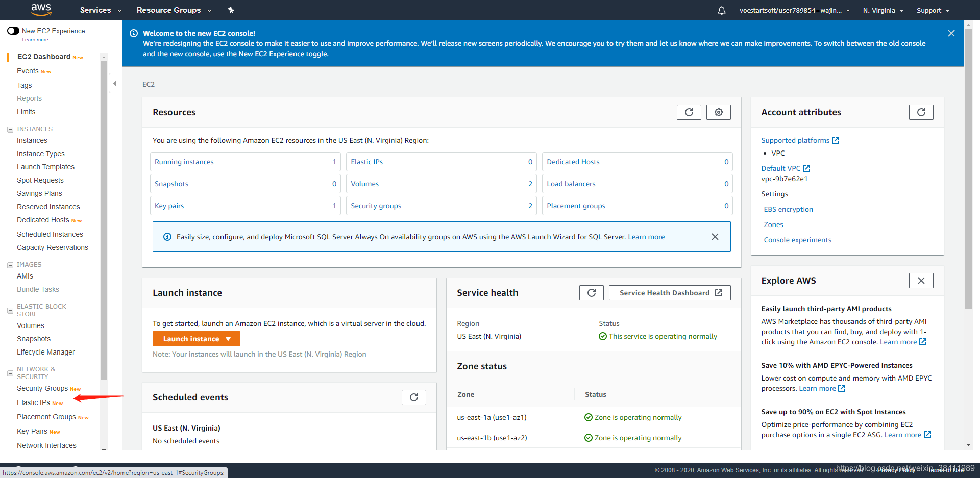Click Learn more under New EC2 Experience
The height and width of the screenshot is (478, 980).
click(35, 40)
